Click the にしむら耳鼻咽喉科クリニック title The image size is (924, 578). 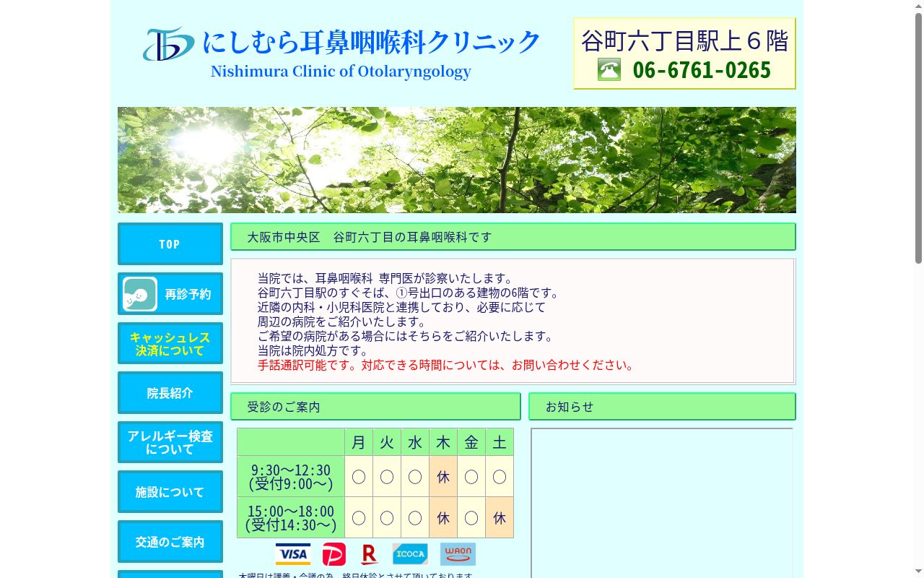[371, 42]
